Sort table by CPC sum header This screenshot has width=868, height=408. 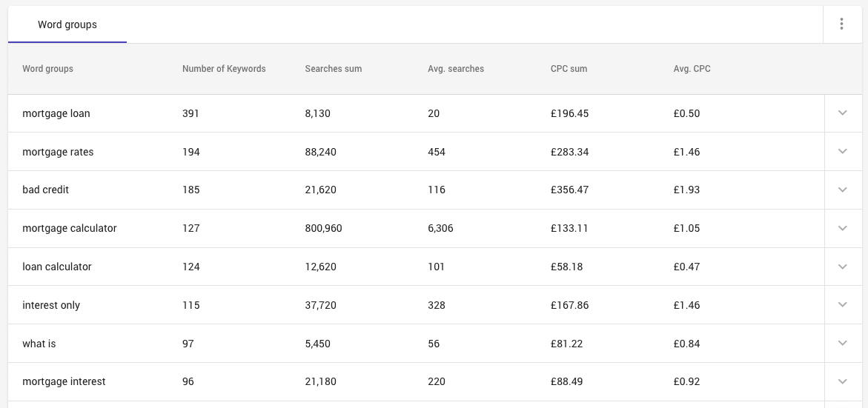coord(569,69)
